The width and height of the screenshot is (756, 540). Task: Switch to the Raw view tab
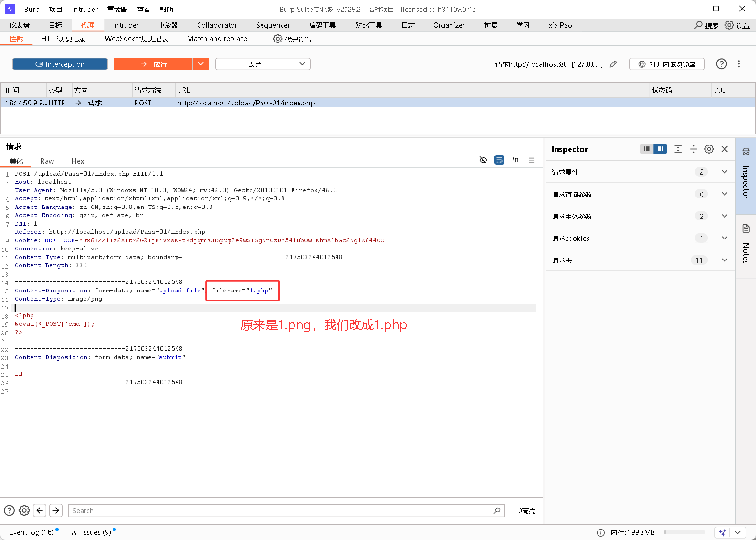click(47, 161)
